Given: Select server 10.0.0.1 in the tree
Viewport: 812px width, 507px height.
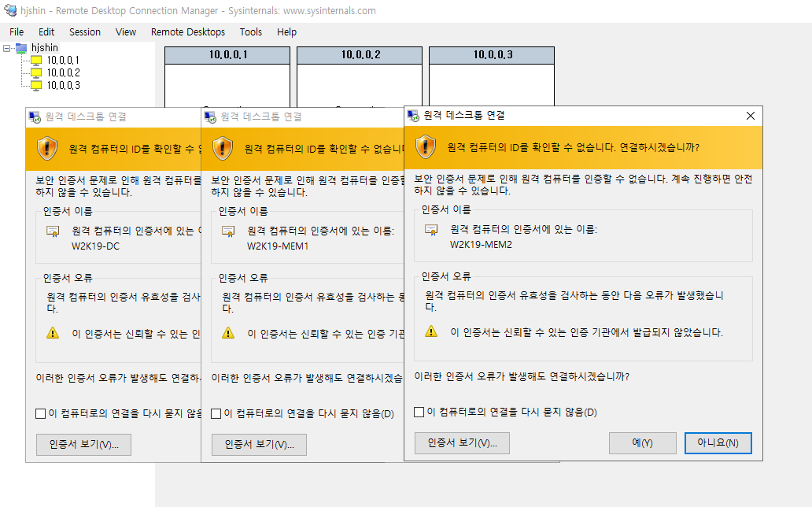Looking at the screenshot, I should (63, 60).
